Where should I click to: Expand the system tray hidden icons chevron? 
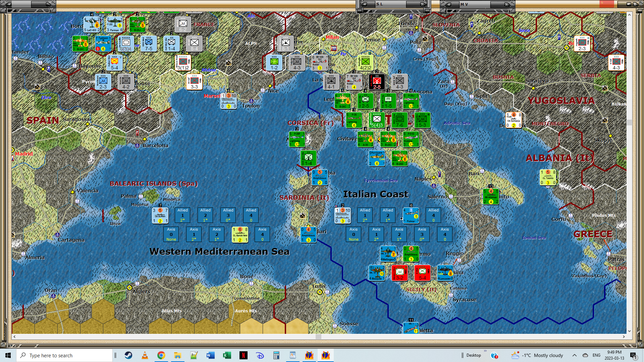click(x=575, y=355)
